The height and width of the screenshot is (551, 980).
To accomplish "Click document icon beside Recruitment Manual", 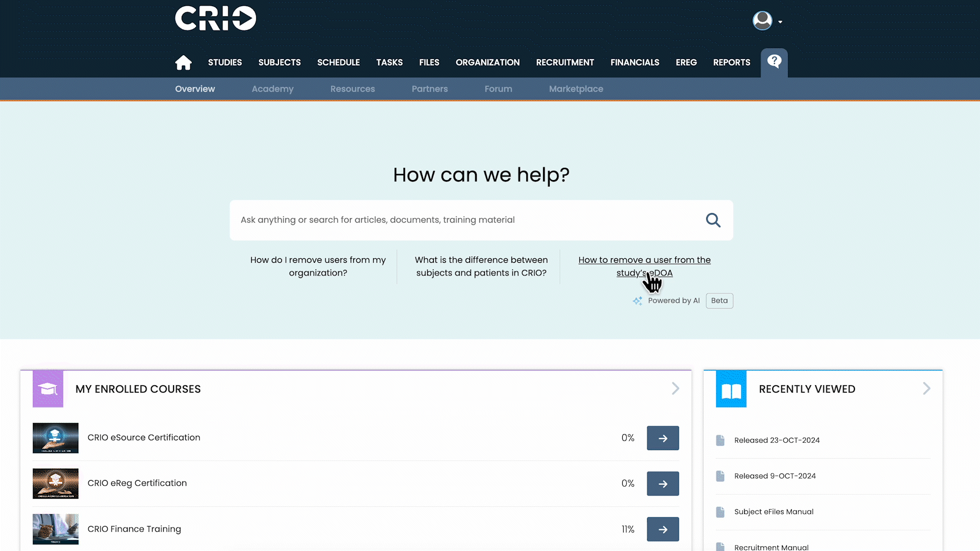I will click(720, 547).
